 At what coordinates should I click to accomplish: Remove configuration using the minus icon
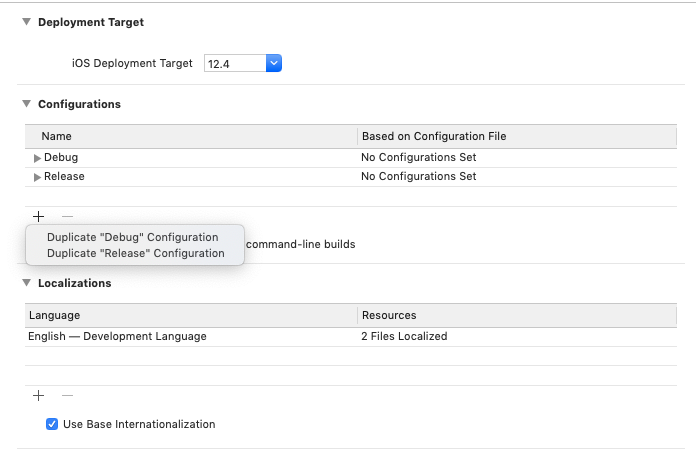67,216
